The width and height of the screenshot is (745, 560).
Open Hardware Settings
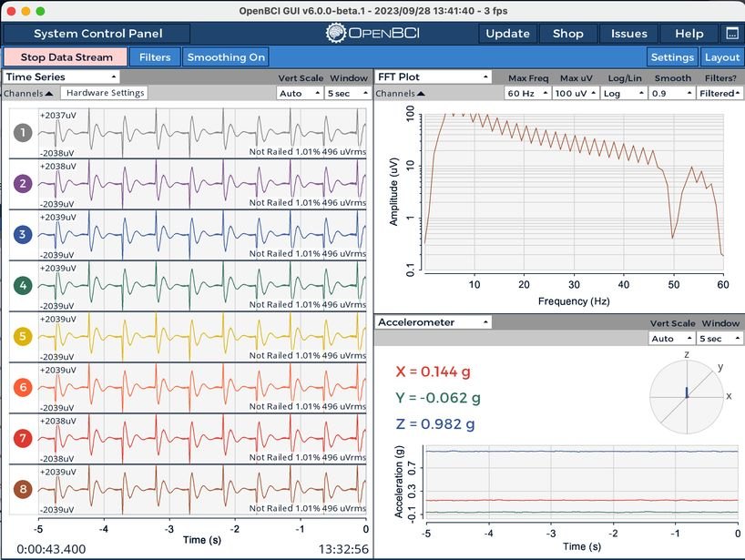105,93
